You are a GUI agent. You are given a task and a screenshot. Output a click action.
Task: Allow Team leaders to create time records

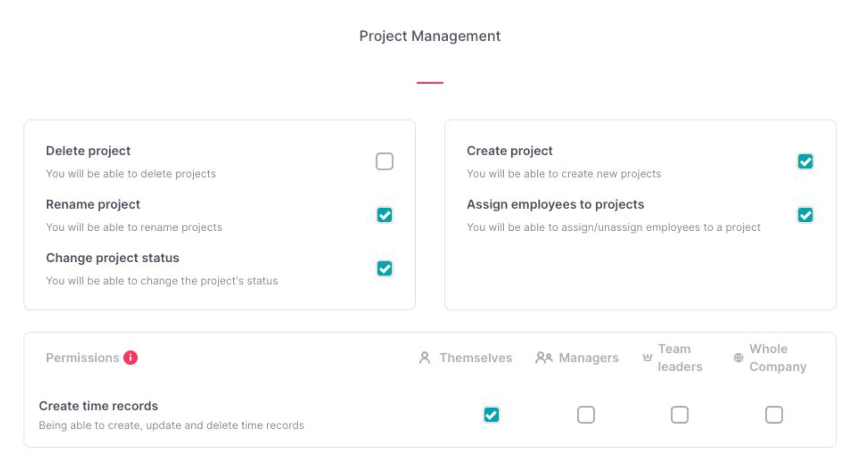tap(679, 415)
